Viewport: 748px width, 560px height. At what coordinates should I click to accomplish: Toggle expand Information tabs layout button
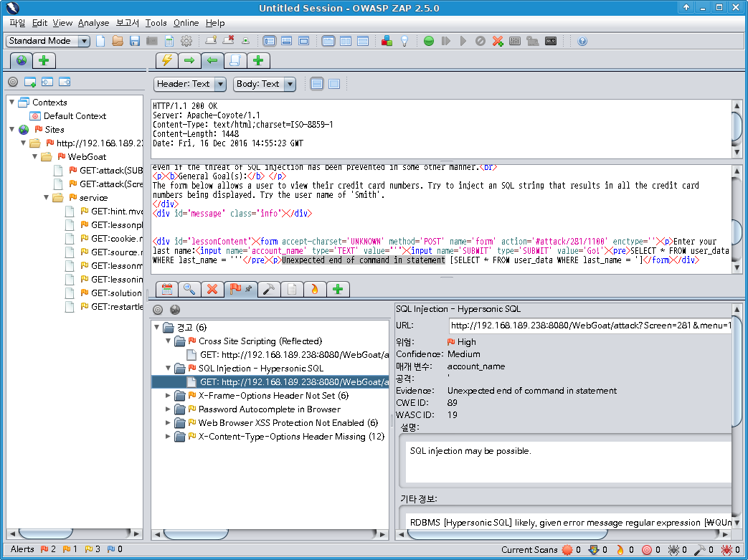(x=287, y=41)
